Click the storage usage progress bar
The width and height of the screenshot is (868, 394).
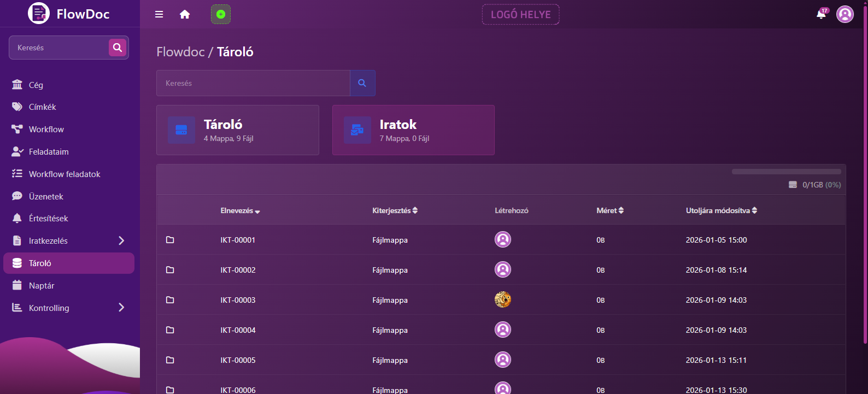[786, 172]
